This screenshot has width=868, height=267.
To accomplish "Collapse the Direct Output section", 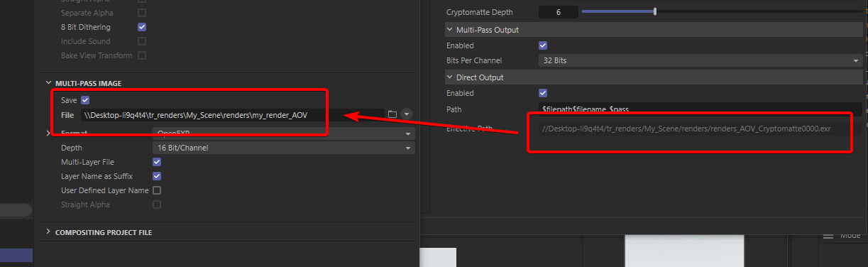I will point(450,77).
